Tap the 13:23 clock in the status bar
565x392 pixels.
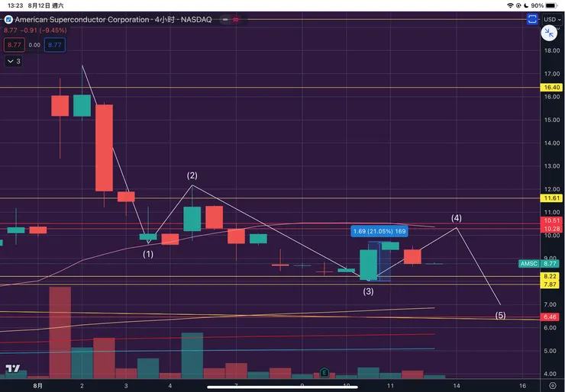click(15, 5)
